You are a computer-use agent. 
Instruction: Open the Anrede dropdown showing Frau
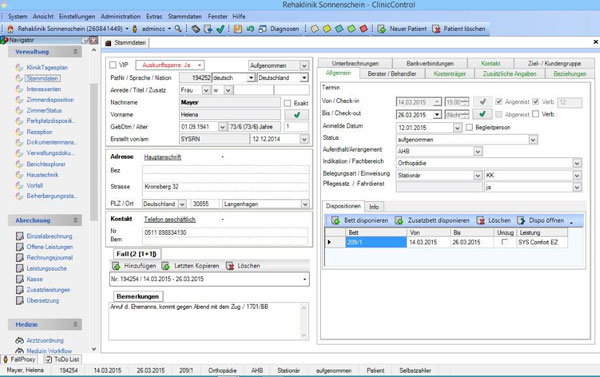[x=206, y=90]
